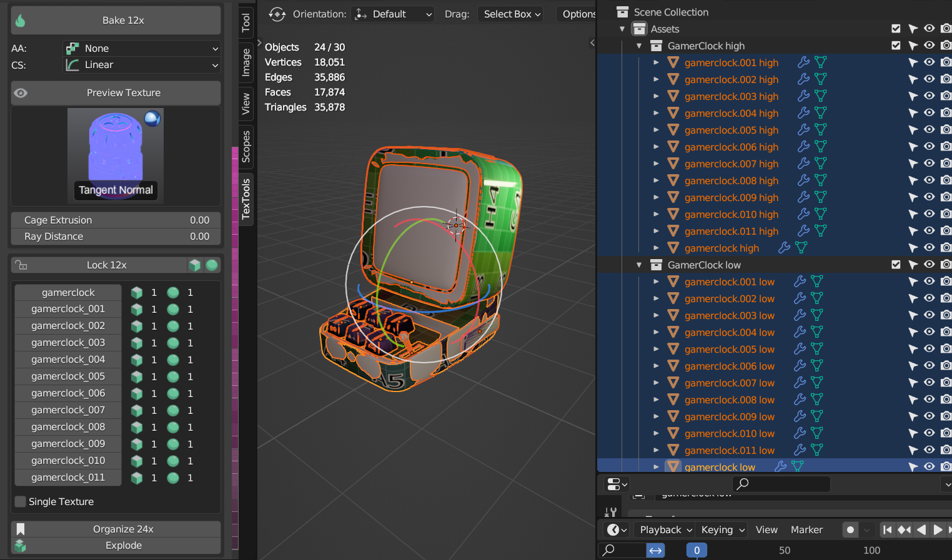952x560 pixels.
Task: Collapse the GamerClock high collection
Action: pos(638,45)
